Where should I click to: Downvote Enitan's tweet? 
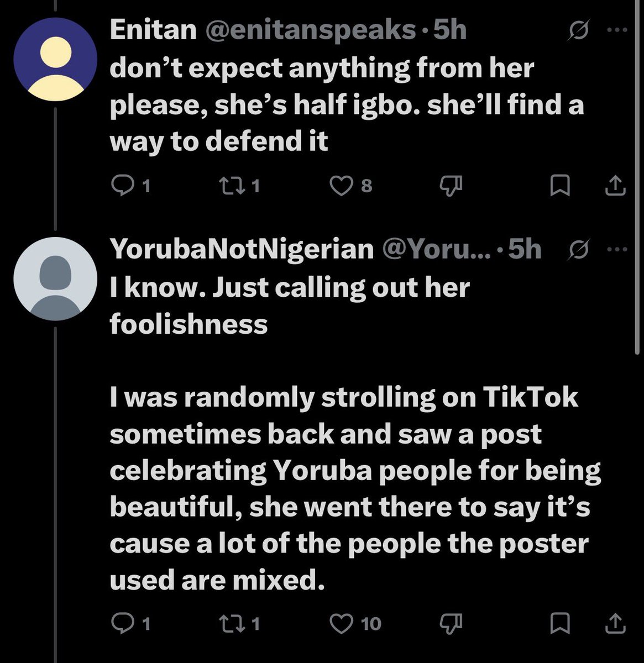click(x=450, y=187)
